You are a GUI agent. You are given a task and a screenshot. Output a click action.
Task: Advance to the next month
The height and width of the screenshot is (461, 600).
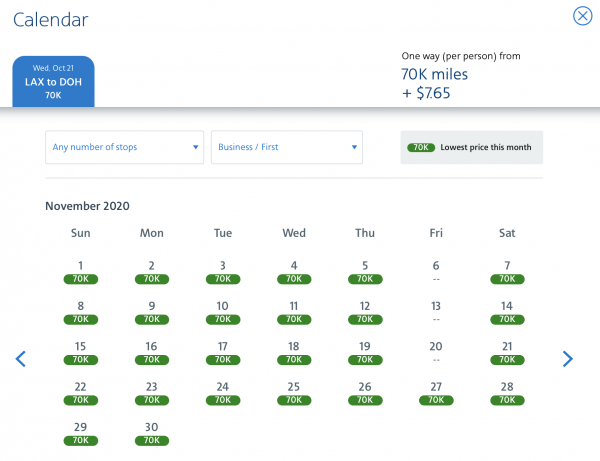[567, 359]
